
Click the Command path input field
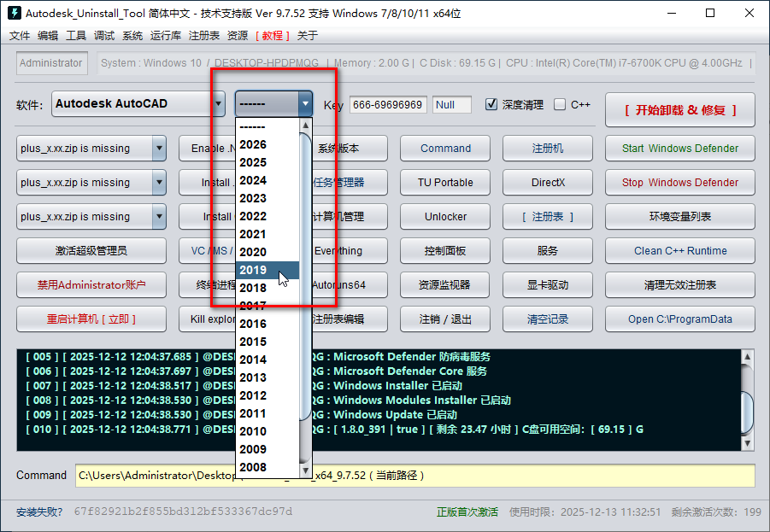[415, 475]
